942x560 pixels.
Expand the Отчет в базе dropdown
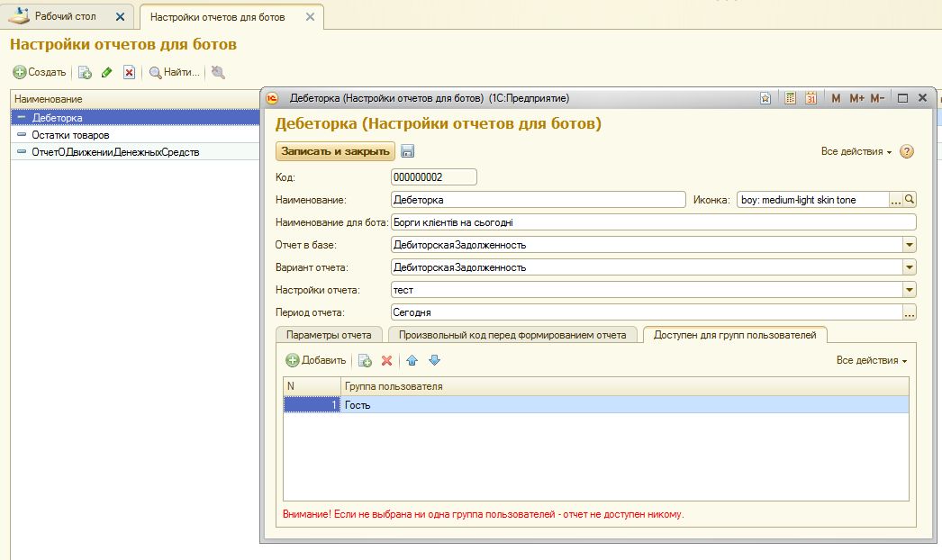[910, 245]
